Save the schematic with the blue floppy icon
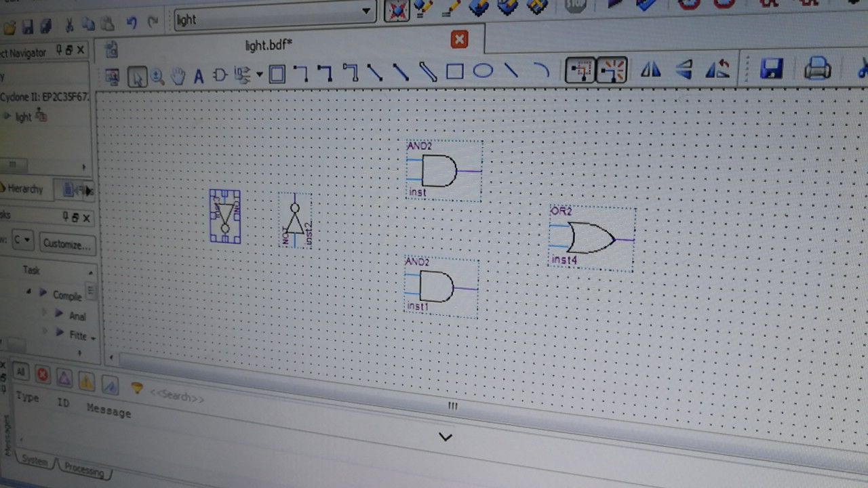The image size is (868, 488). click(x=771, y=68)
